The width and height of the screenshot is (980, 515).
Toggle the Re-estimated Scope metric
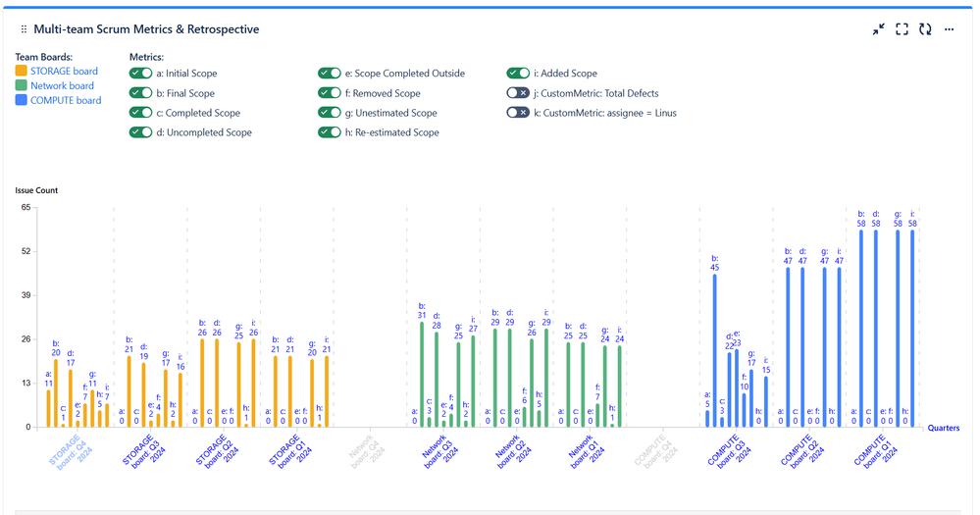pyautogui.click(x=330, y=131)
